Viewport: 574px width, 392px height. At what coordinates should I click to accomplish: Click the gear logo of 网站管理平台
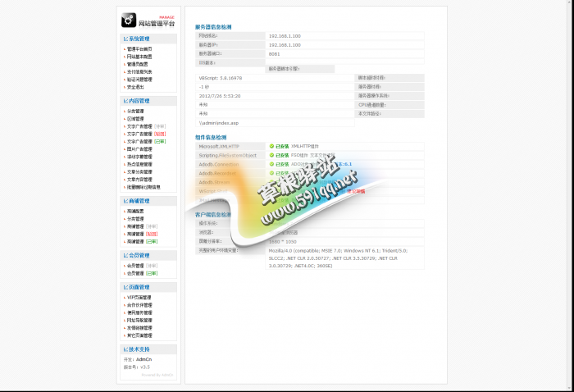point(129,21)
